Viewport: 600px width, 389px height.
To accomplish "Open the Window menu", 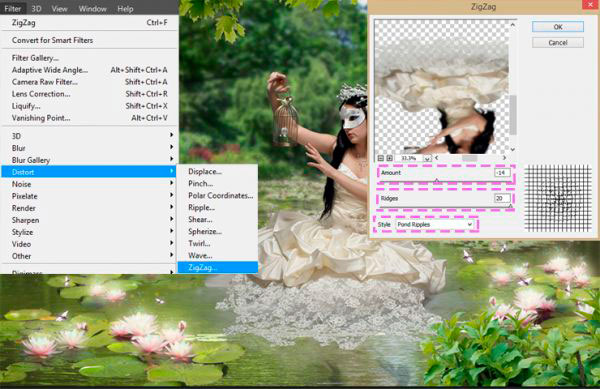I will click(x=93, y=8).
